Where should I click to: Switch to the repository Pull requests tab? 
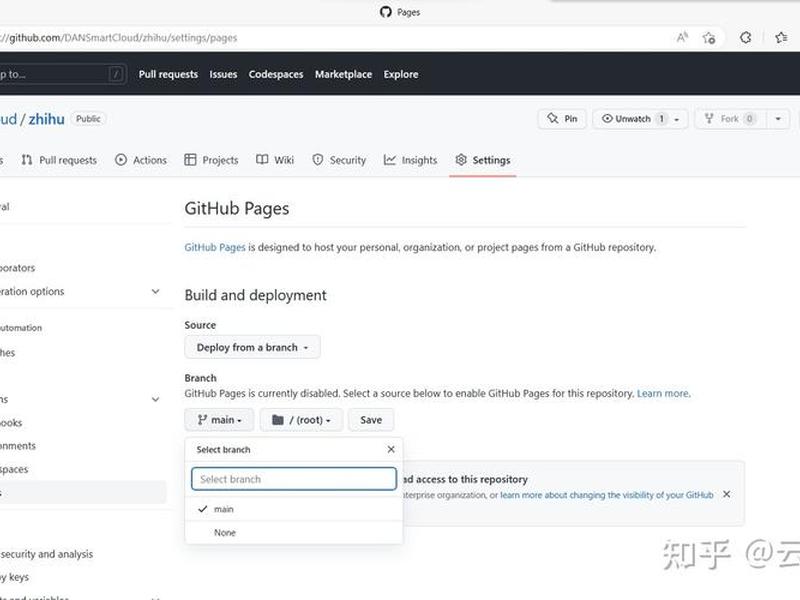[x=59, y=160]
